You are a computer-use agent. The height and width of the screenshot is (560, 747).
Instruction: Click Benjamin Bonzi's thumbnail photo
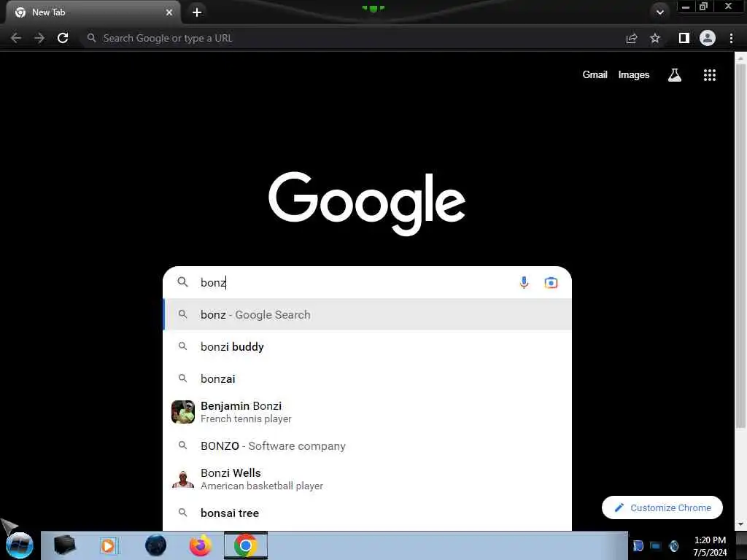point(183,412)
